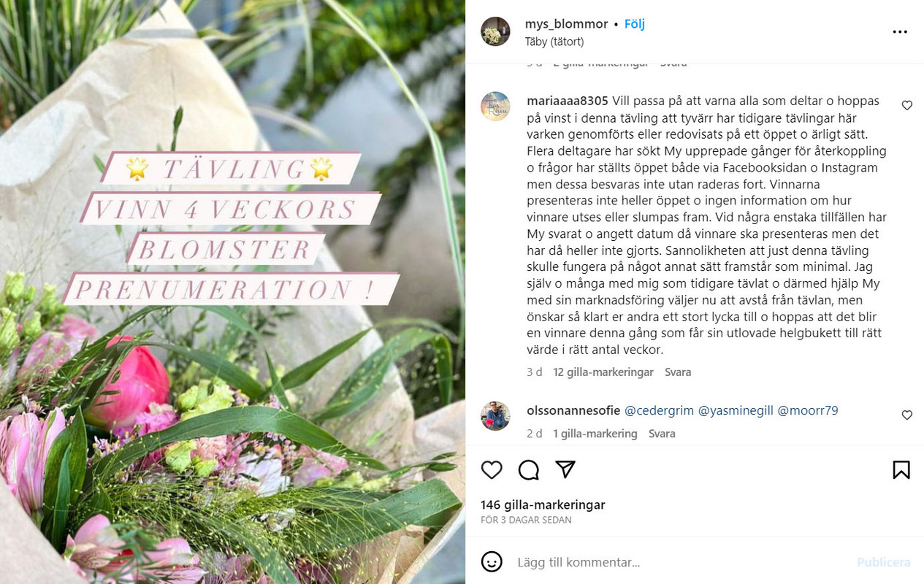
Task: Reply to mariaaaa8305 via Svara
Action: click(678, 372)
